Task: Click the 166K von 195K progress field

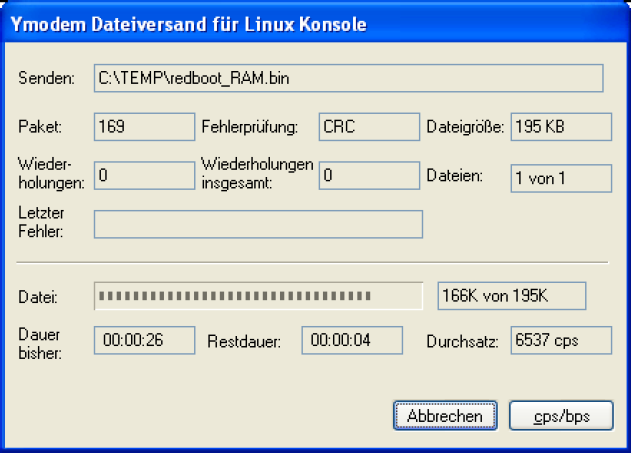Action: [511, 296]
